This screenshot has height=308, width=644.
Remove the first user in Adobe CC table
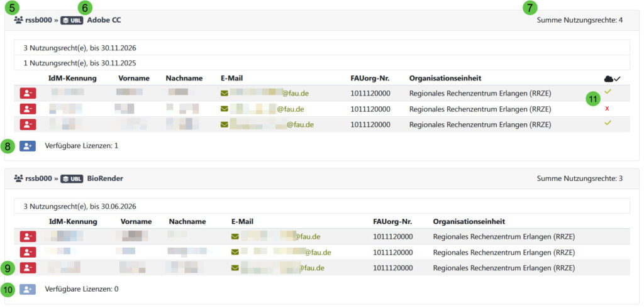[28, 93]
